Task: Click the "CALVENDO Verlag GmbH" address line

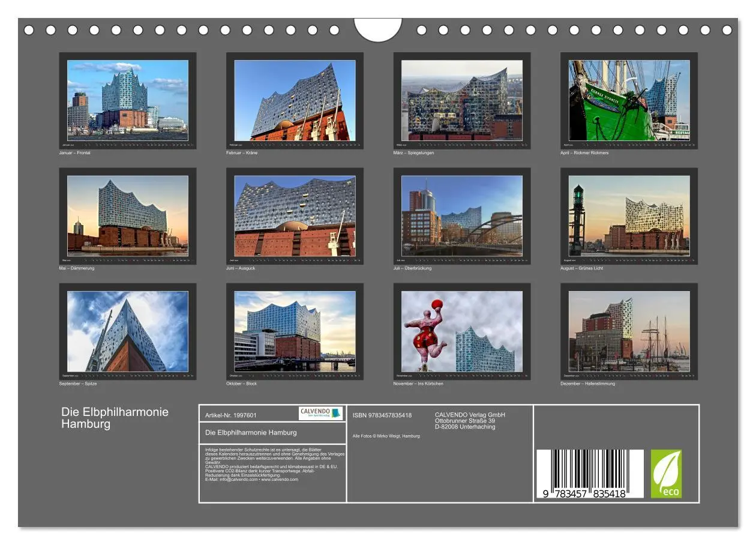Action: pos(470,415)
